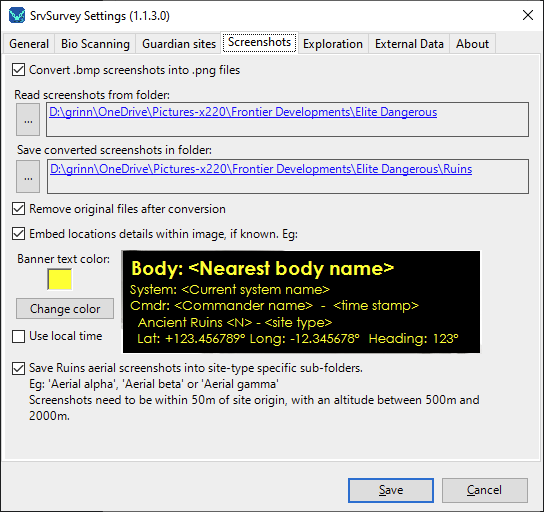
Task: Toggle Embed locations details within image
Action: [18, 234]
